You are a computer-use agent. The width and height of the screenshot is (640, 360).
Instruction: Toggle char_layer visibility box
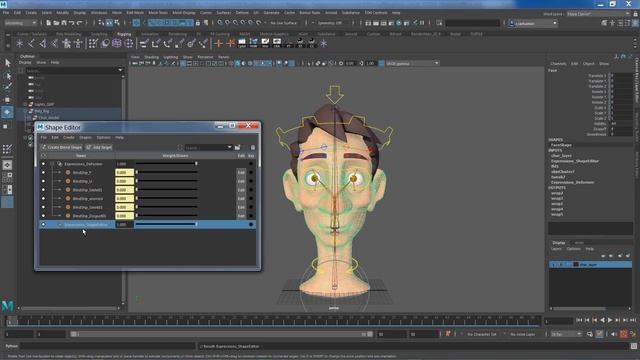(553, 264)
